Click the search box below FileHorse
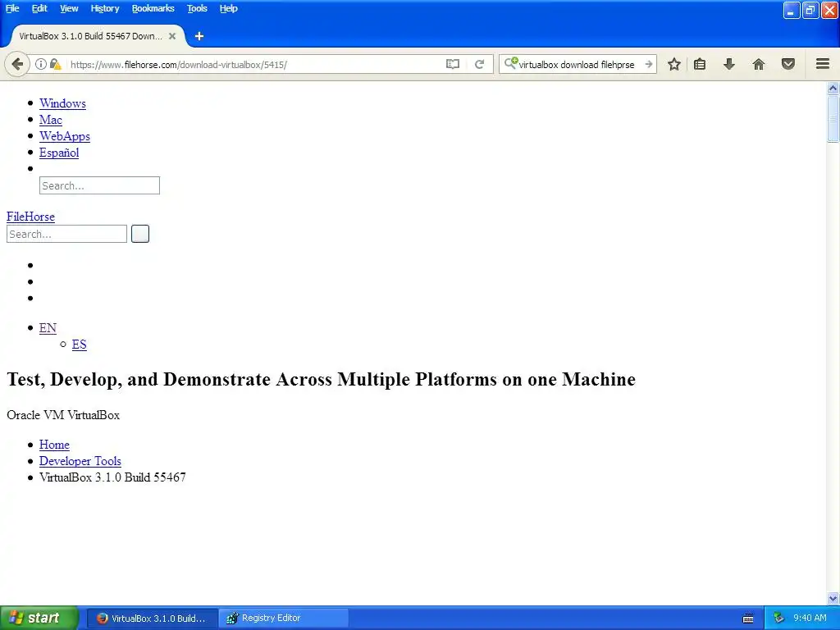840x630 pixels. click(67, 234)
